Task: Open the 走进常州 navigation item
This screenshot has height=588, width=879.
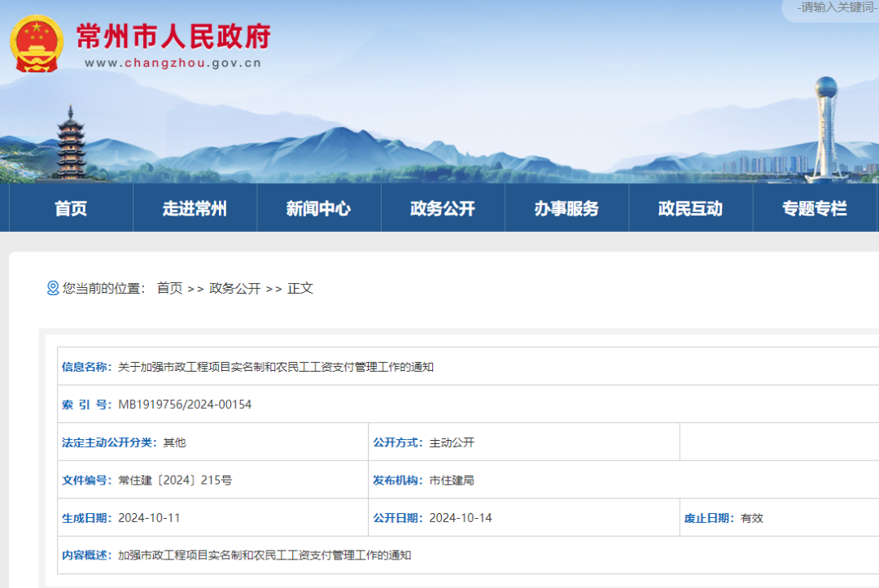Action: [195, 208]
